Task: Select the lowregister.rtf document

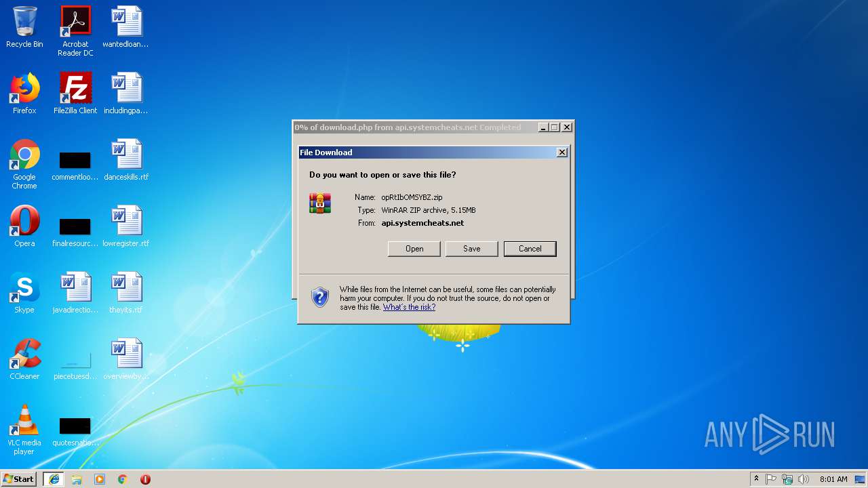Action: pos(126,227)
